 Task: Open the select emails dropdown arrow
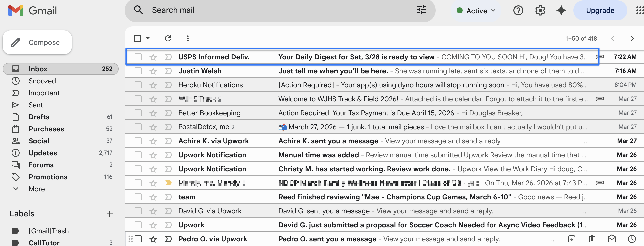(x=147, y=38)
